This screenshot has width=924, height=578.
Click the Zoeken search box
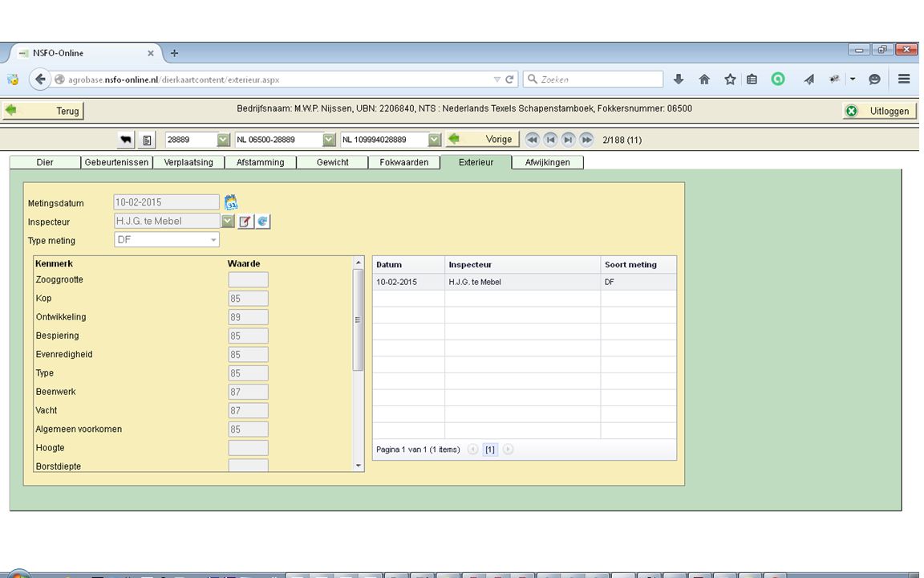594,79
